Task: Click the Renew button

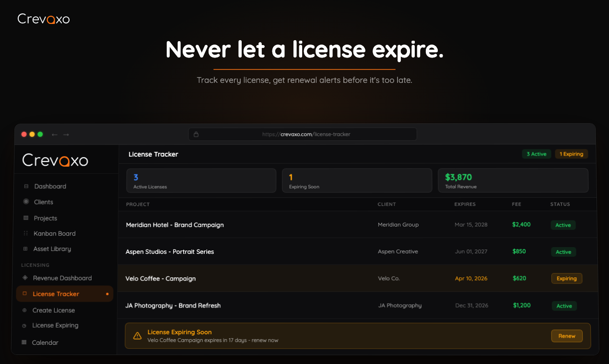Action: [567, 336]
